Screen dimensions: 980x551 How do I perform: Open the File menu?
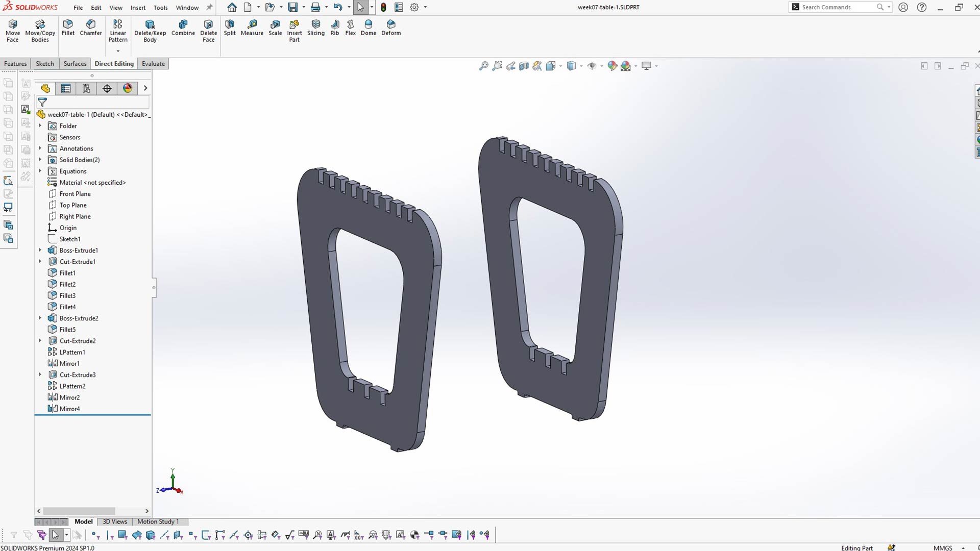[78, 8]
